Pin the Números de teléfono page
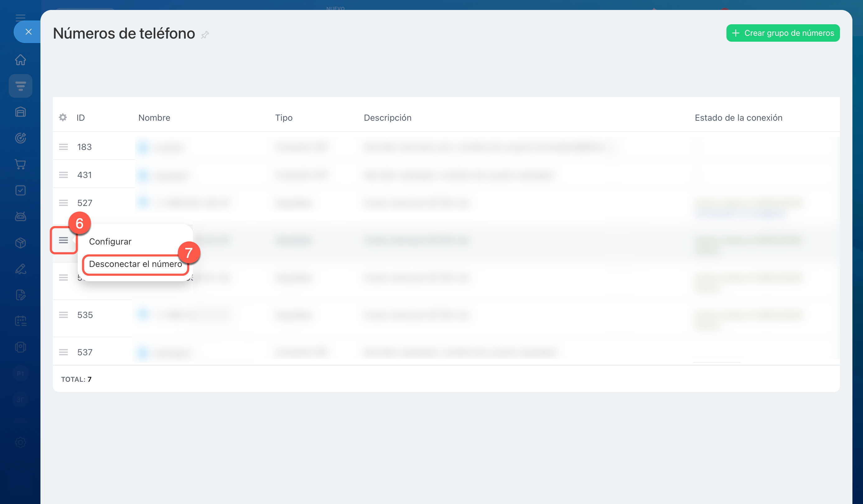Screen dimensions: 863x504 205,35
